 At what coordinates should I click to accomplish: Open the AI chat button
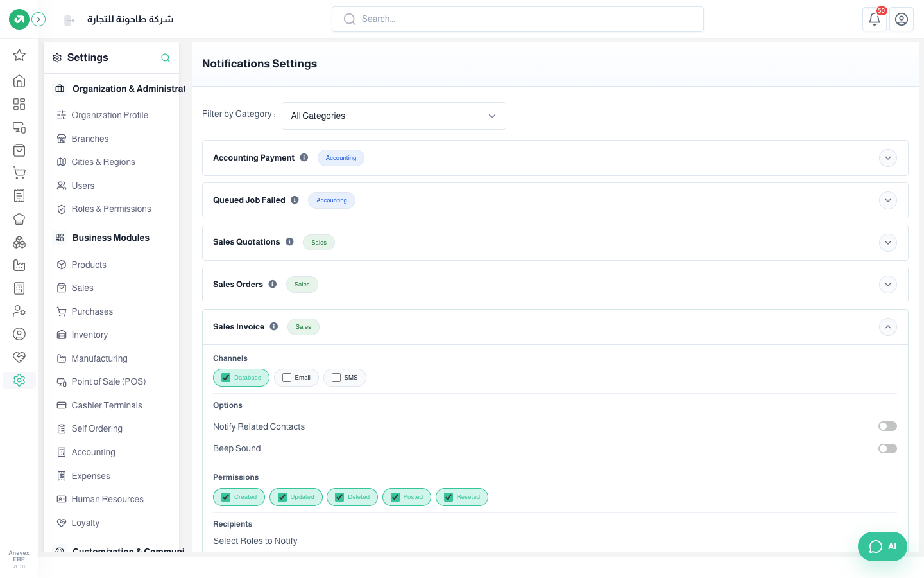[882, 547]
